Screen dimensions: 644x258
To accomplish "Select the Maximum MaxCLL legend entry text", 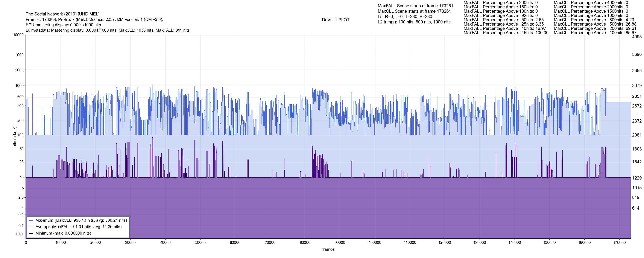I will pyautogui.click(x=81, y=220).
